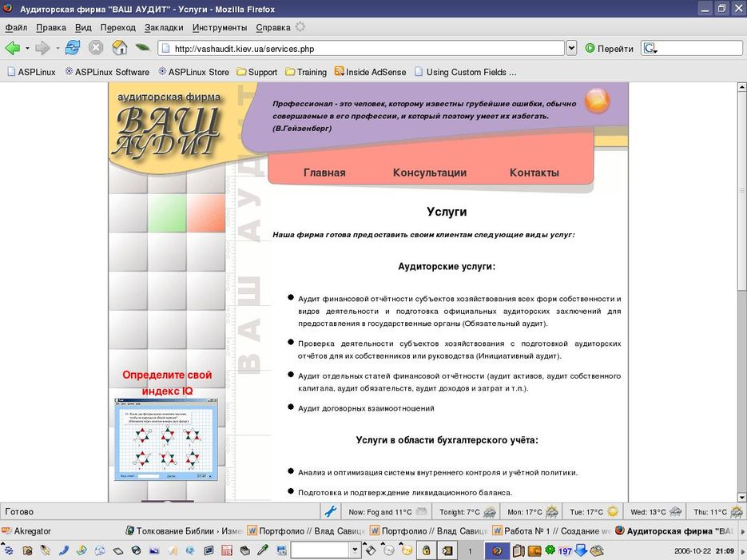Open the address bar history dropdown

pyautogui.click(x=572, y=48)
